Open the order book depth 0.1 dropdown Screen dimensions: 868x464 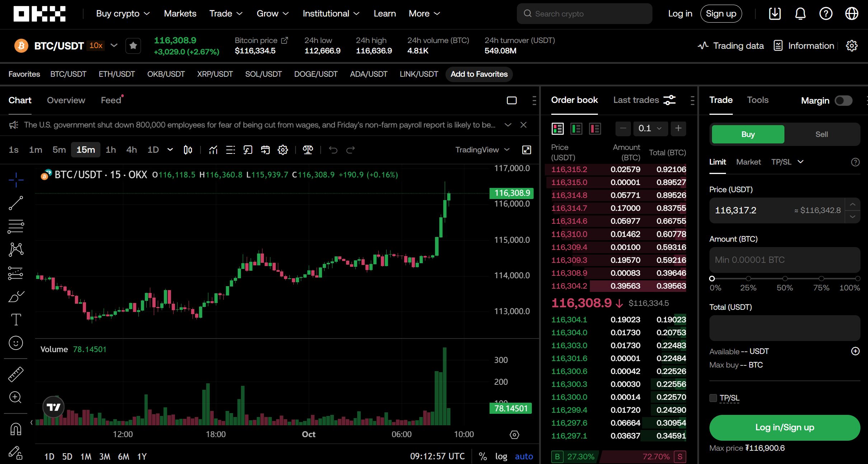[x=650, y=128]
